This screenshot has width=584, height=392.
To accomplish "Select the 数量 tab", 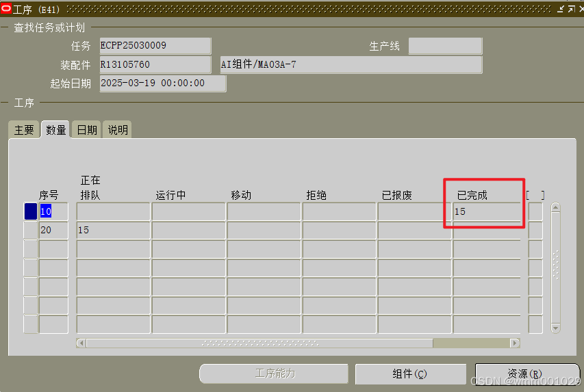I will click(x=55, y=129).
